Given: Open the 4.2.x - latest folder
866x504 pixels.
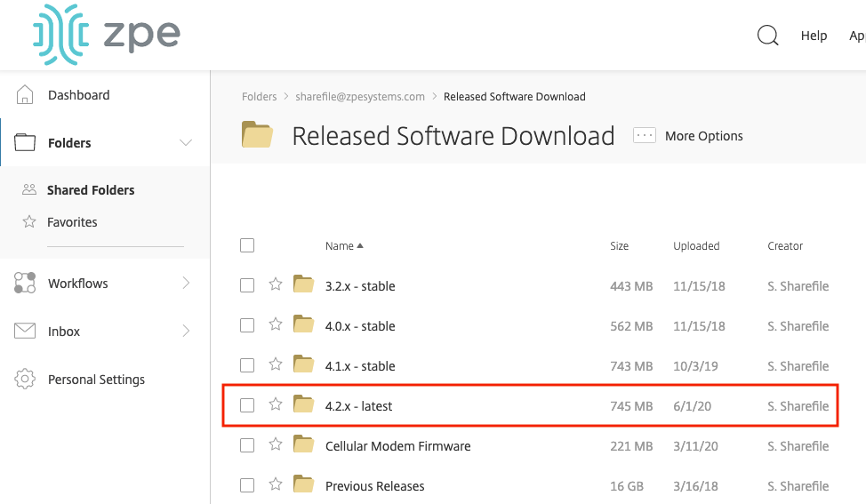Looking at the screenshot, I should pos(358,406).
